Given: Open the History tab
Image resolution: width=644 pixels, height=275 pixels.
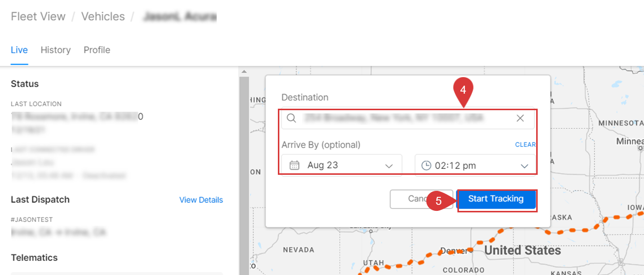Looking at the screenshot, I should pos(56,50).
